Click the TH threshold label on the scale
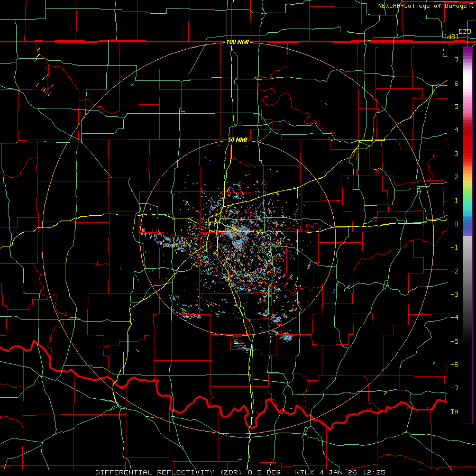 [454, 412]
